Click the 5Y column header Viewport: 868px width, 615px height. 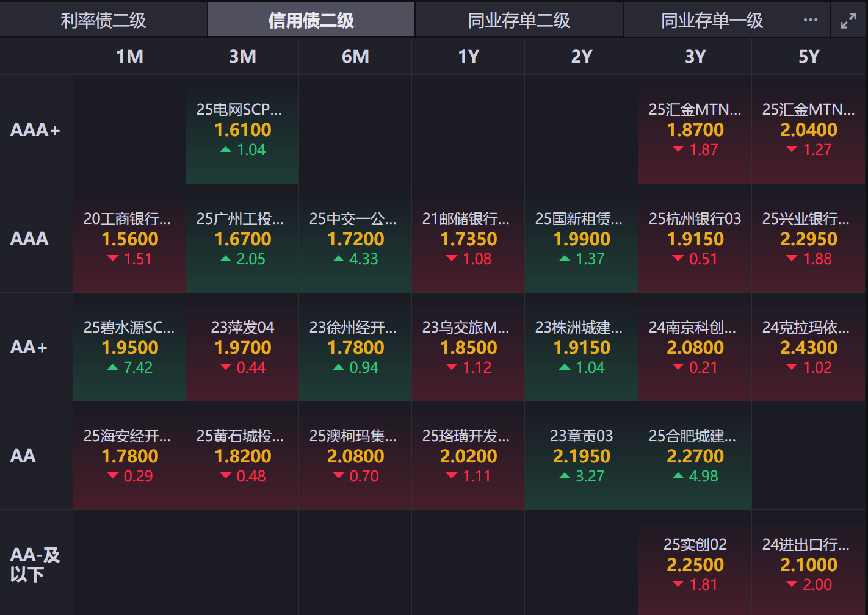pyautogui.click(x=808, y=57)
